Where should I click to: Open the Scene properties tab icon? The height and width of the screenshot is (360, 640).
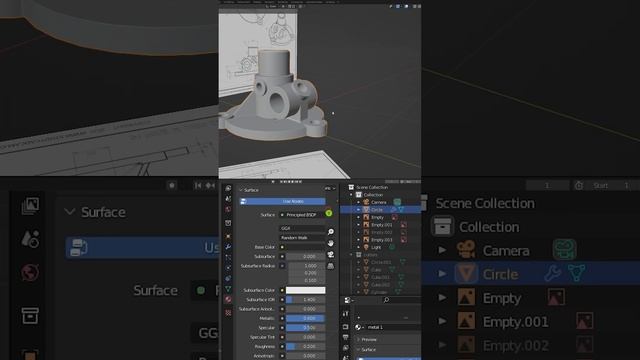(228, 199)
